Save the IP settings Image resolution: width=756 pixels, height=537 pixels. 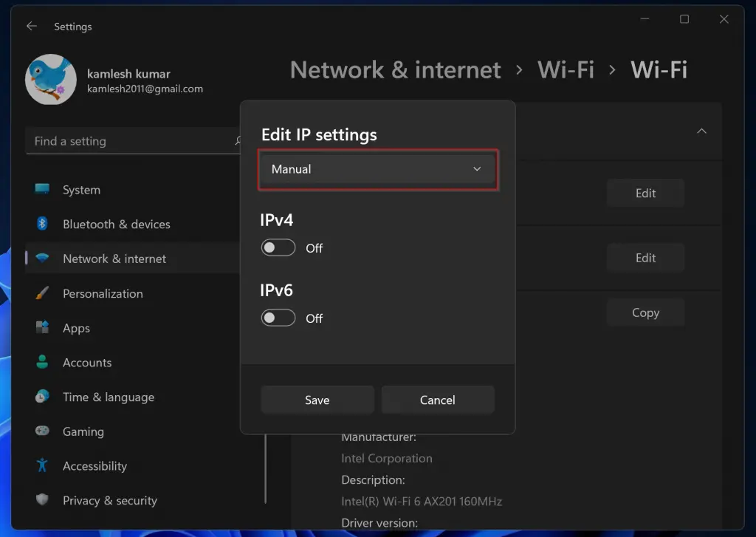tap(317, 399)
